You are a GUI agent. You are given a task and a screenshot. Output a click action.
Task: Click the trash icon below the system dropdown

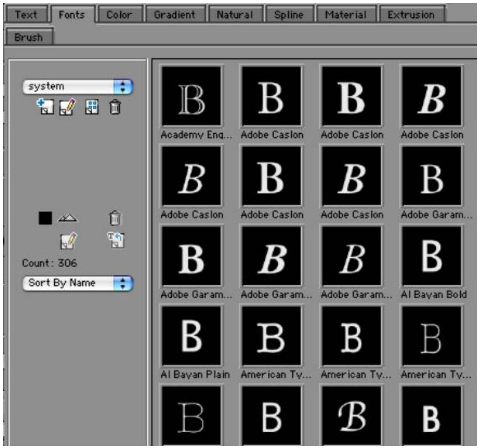[115, 106]
